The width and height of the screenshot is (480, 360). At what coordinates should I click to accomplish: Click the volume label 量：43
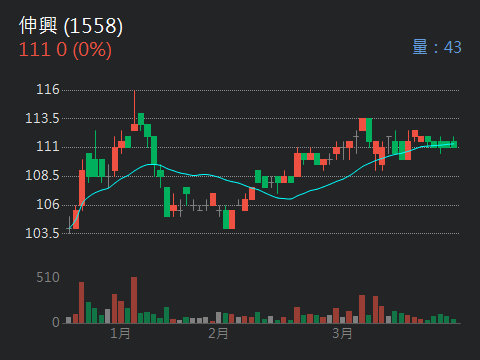click(437, 47)
